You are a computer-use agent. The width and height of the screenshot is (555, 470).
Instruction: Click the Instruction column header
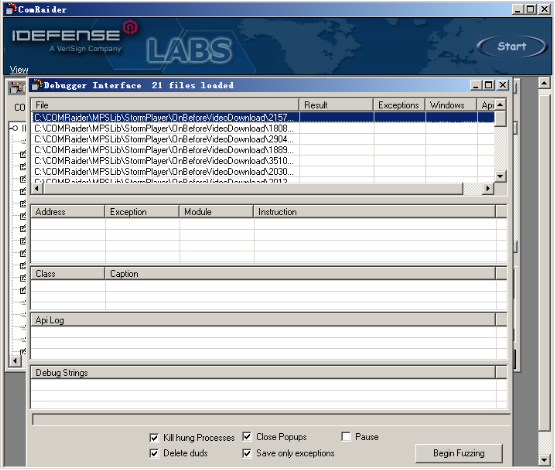(x=374, y=212)
